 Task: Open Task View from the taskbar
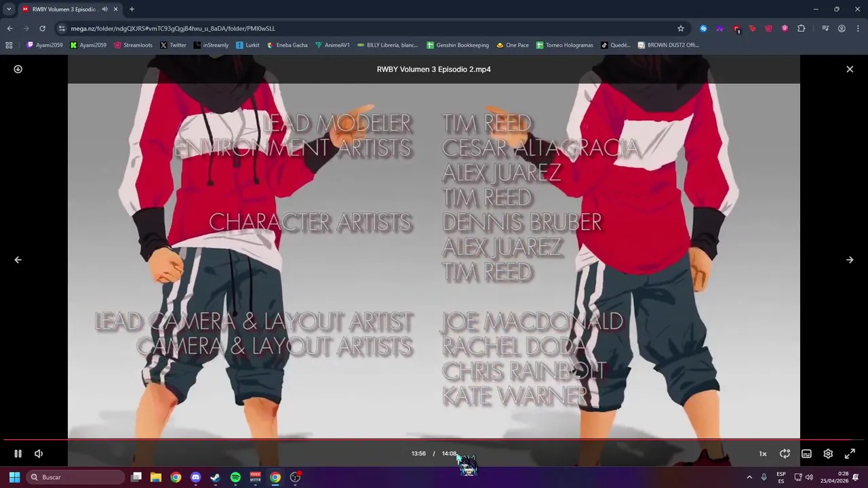coord(136,477)
